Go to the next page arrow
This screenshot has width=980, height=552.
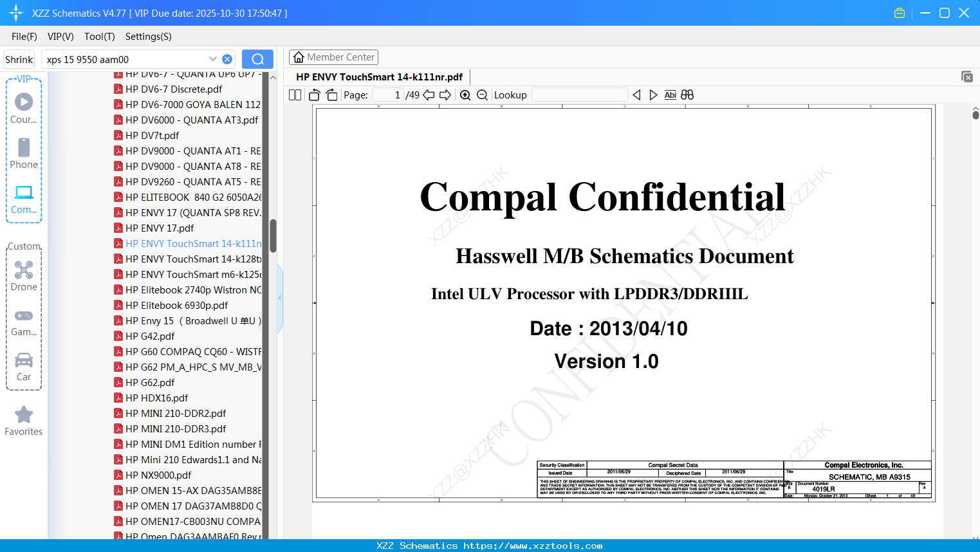pyautogui.click(x=445, y=95)
